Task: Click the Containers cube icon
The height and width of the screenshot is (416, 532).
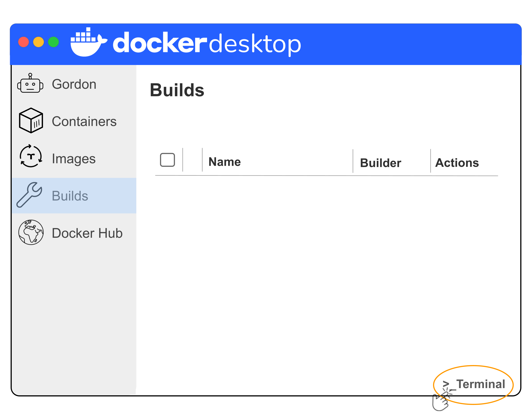Action: 31,121
